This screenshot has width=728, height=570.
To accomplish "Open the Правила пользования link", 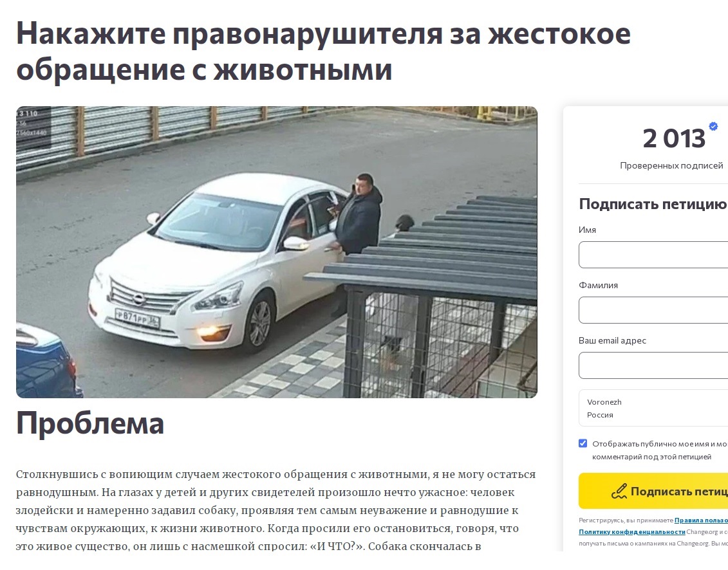I will 701,520.
